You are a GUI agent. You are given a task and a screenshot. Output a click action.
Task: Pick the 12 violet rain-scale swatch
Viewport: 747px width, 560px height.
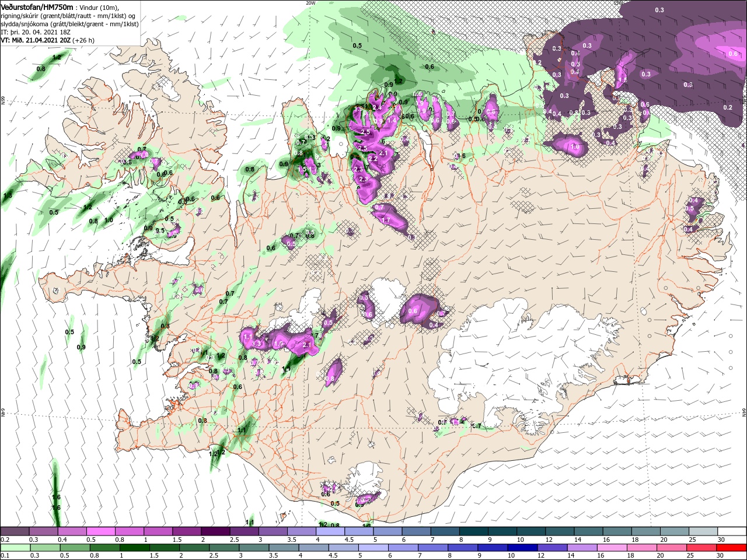pos(551,548)
